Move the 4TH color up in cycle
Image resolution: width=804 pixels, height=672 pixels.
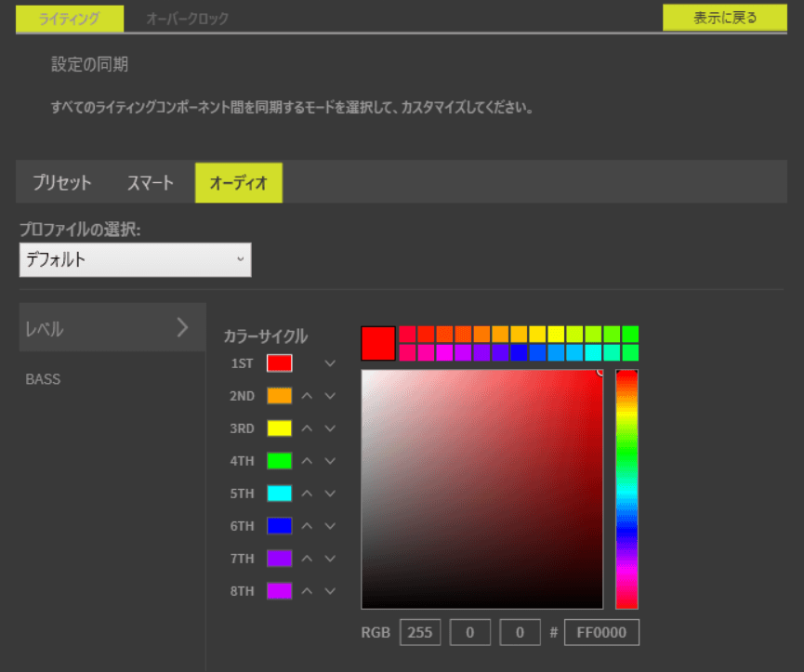(x=307, y=461)
